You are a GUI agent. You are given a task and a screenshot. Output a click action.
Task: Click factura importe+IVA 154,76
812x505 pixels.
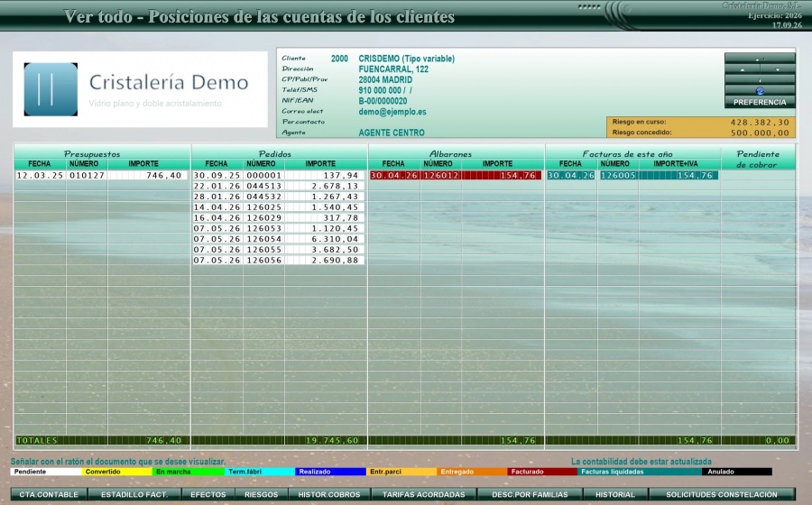pos(695,176)
